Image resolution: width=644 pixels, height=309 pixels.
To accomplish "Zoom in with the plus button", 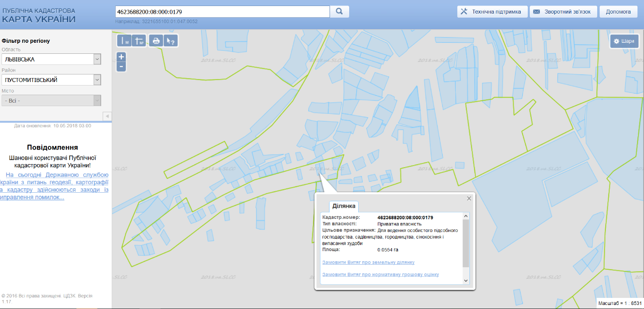I will coord(121,57).
